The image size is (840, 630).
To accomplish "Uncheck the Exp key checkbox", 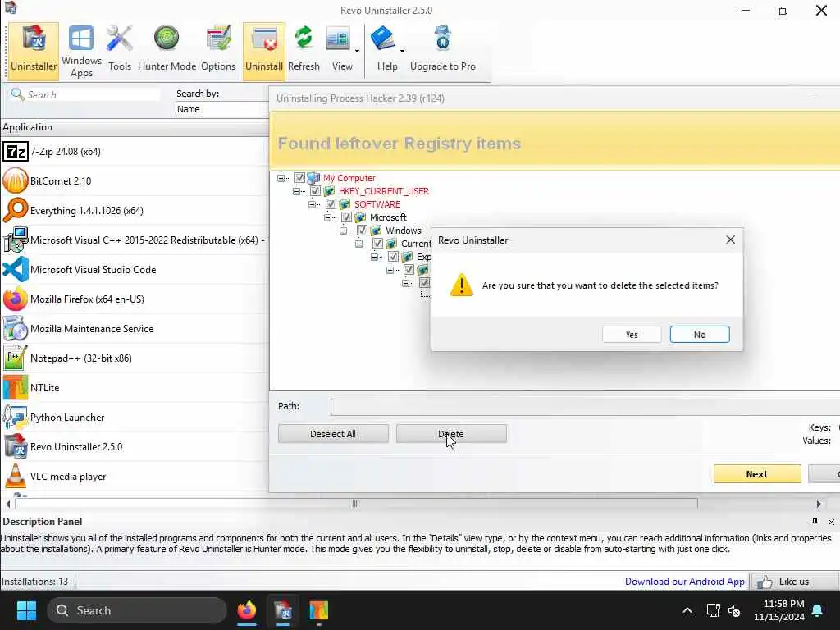I will click(393, 257).
